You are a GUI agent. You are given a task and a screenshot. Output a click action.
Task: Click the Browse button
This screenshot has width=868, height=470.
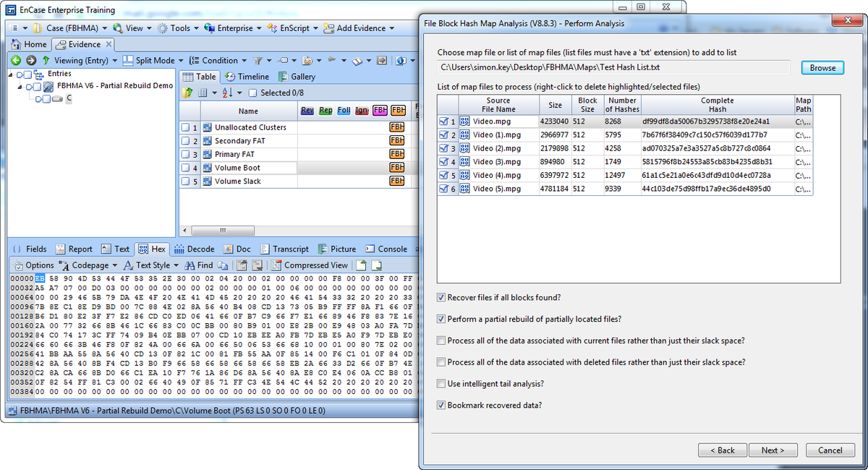pyautogui.click(x=822, y=67)
